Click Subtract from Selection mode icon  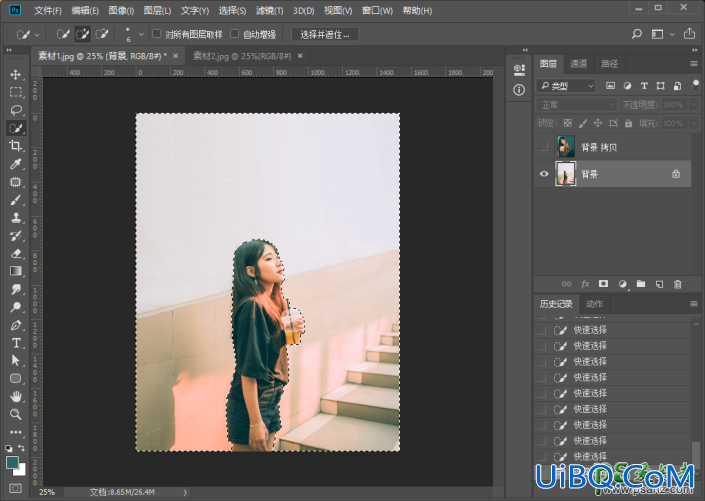pyautogui.click(x=102, y=34)
